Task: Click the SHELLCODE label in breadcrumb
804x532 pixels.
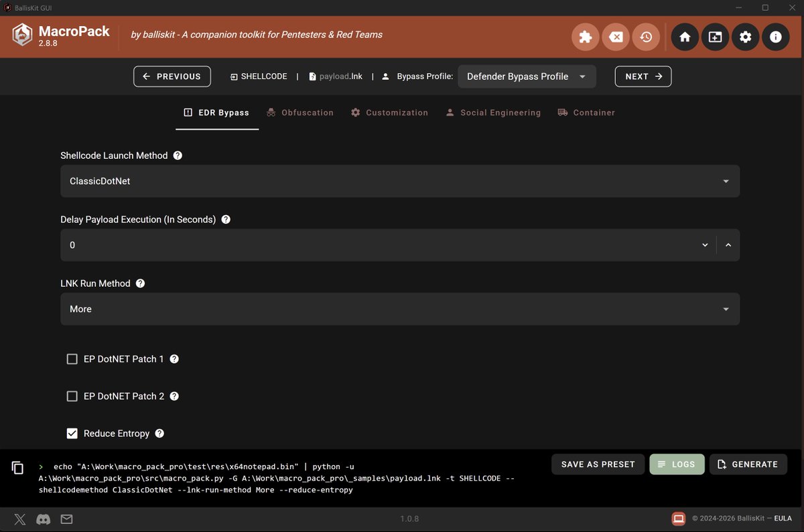Action: pos(264,76)
